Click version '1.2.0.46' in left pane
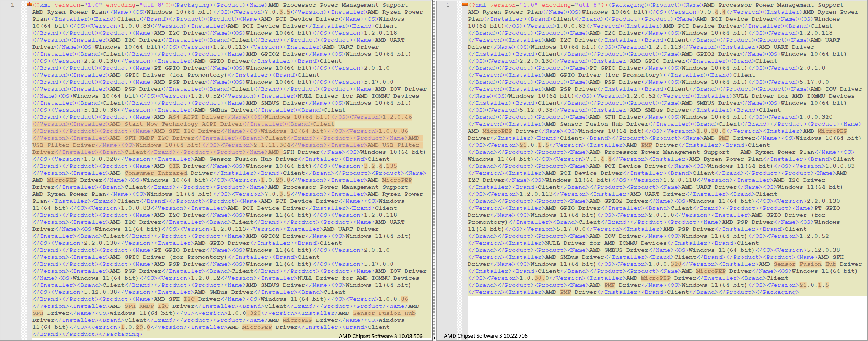 397,117
